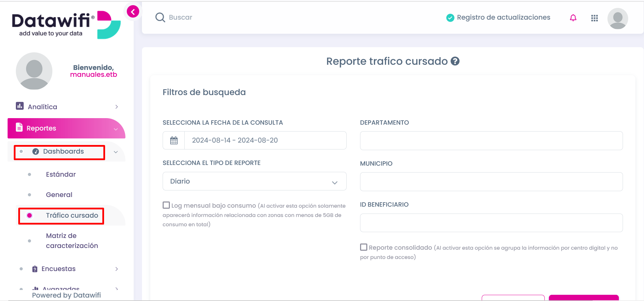644x301 pixels.
Task: Open the Estándar dashboard item
Action: point(61,174)
